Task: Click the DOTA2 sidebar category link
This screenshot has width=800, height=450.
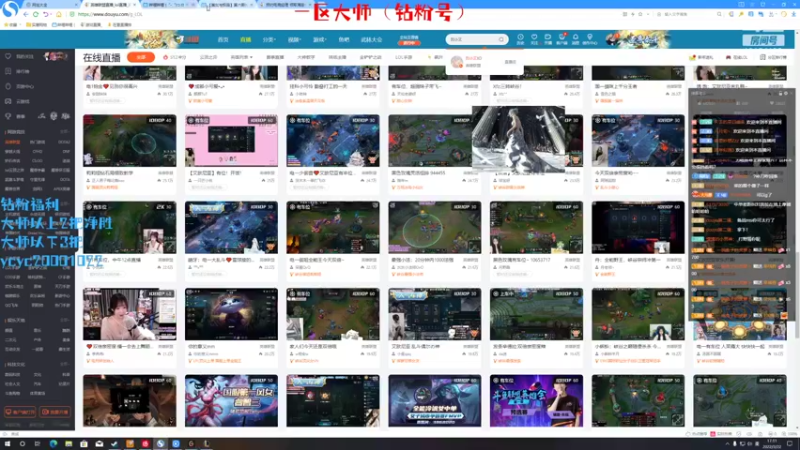Action: (x=64, y=142)
